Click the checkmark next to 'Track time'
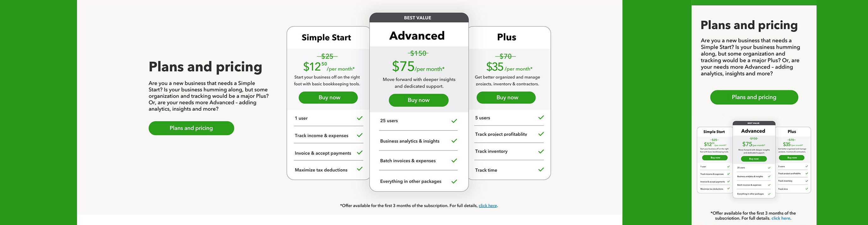868x225 pixels. [541, 170]
